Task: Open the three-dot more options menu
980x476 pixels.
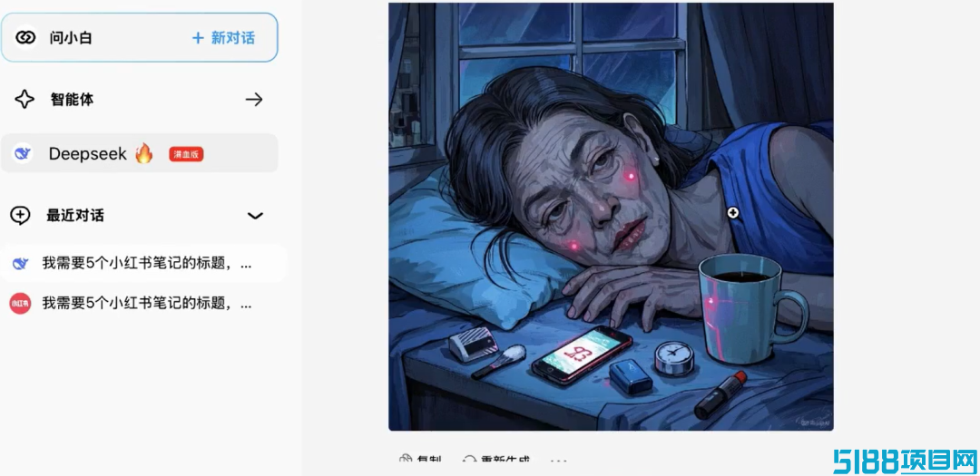Action: (x=558, y=461)
